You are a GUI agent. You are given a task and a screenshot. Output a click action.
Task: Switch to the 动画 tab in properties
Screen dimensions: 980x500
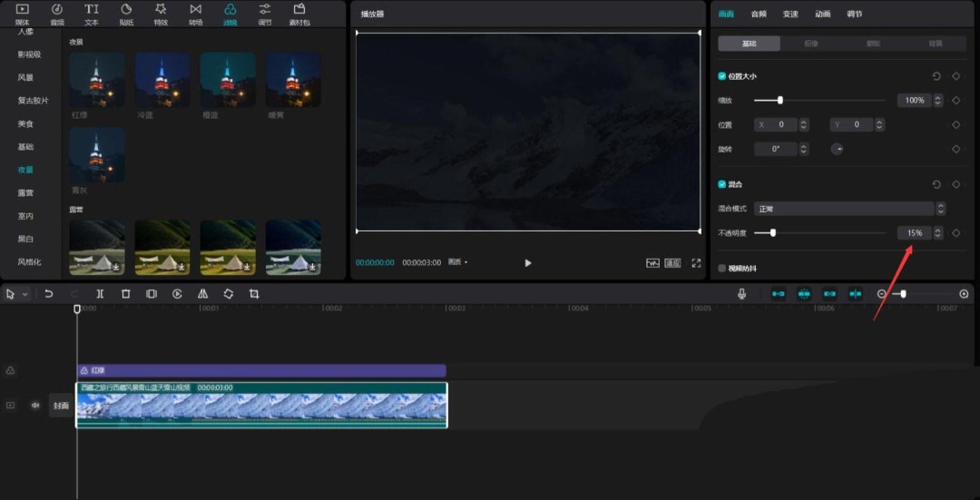click(x=822, y=14)
